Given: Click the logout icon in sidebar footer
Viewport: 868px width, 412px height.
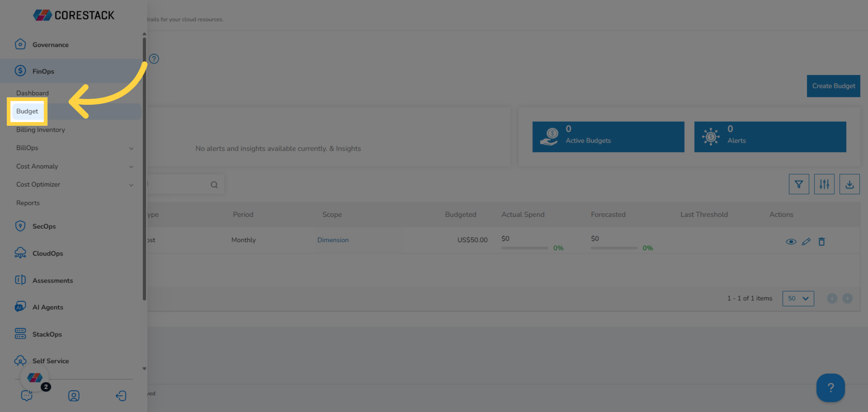Looking at the screenshot, I should 121,396.
